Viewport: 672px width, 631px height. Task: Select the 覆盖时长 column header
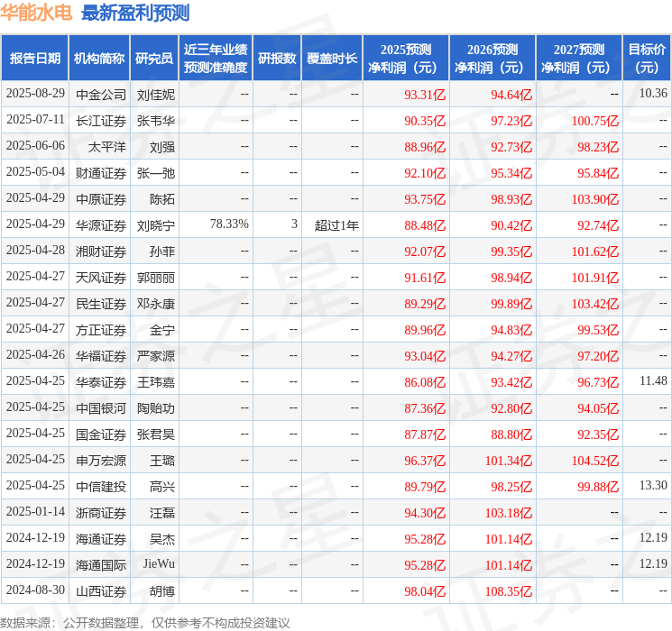coord(332,58)
